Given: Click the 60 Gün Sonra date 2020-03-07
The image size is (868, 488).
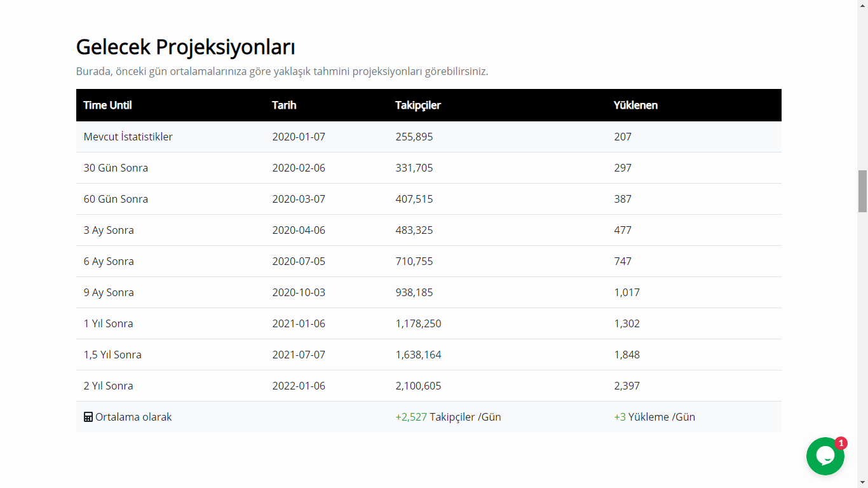Looking at the screenshot, I should click(x=298, y=199).
